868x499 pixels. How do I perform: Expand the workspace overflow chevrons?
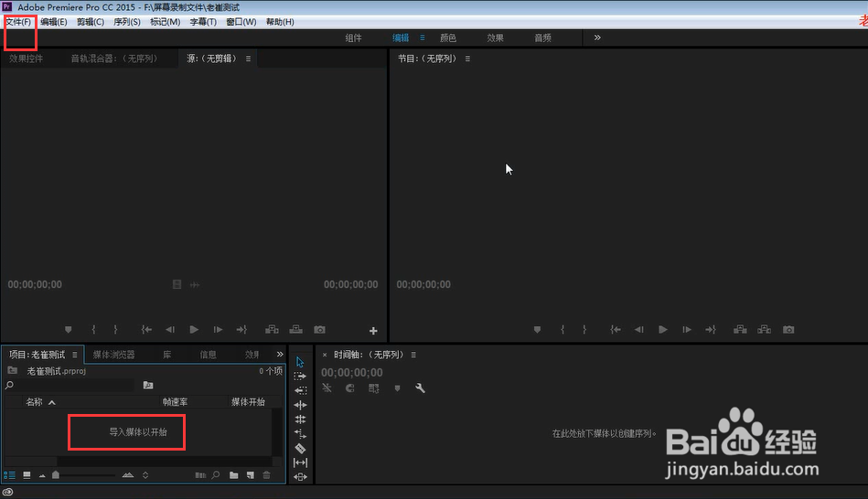[597, 37]
